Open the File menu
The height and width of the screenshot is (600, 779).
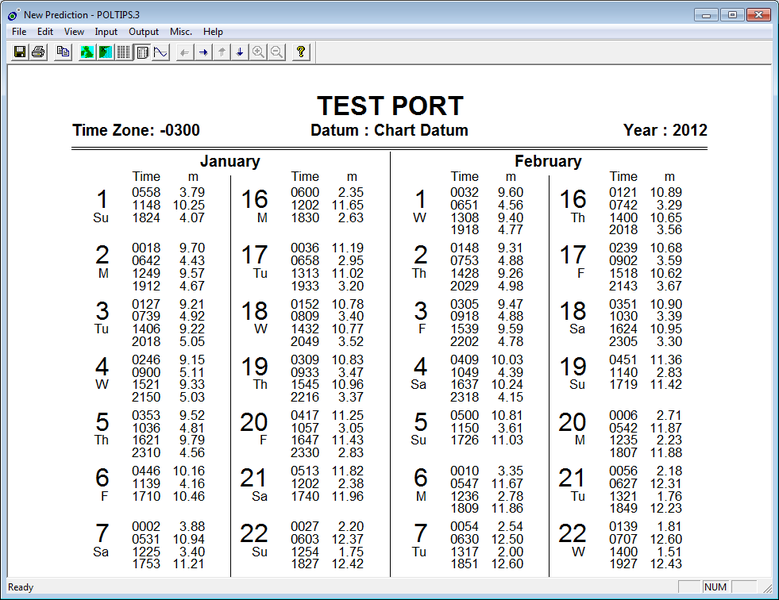[19, 32]
